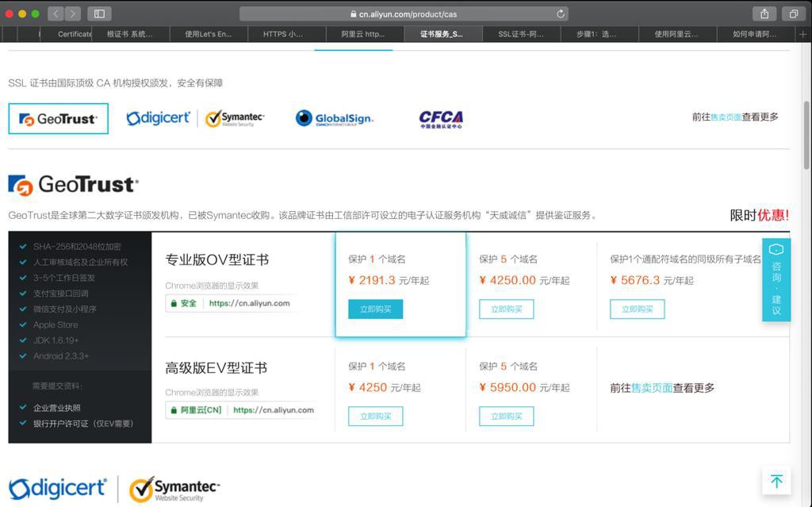Switch to the 使用Let's En... tab

coord(209,34)
